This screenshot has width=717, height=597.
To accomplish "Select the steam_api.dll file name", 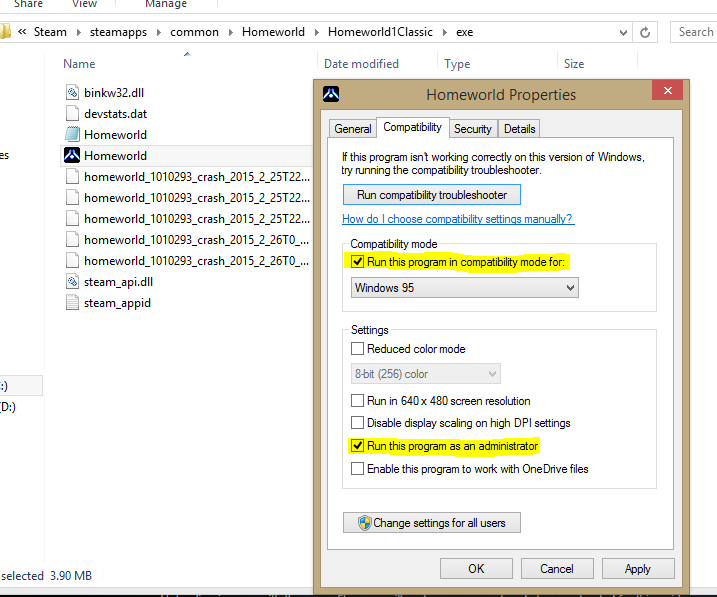I will click(118, 282).
